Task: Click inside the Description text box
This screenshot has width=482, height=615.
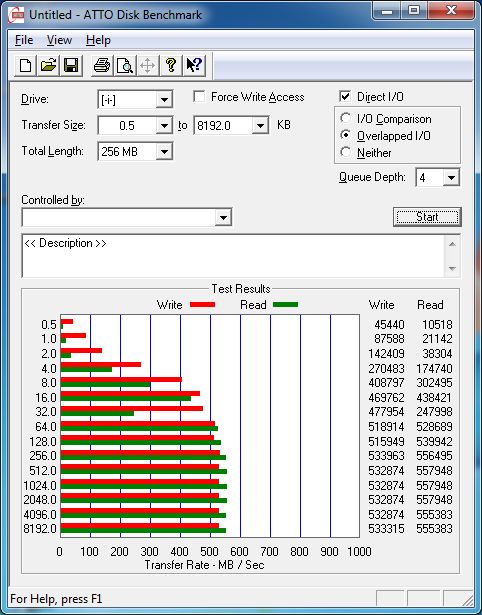Action: pyautogui.click(x=233, y=256)
